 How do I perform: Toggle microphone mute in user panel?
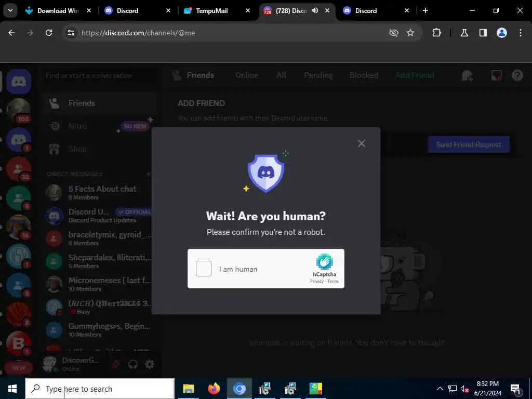[116, 364]
